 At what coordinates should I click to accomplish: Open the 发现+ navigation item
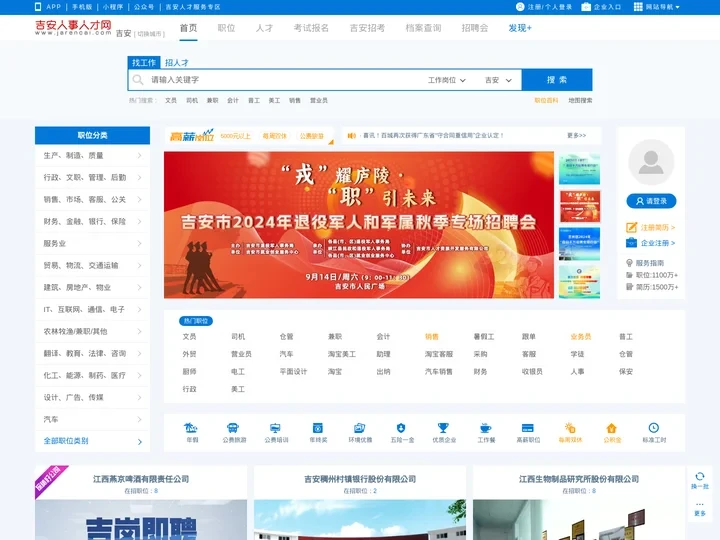pos(520,28)
